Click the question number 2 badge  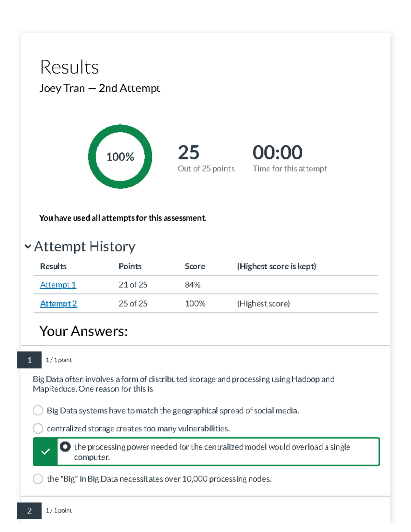point(29,510)
